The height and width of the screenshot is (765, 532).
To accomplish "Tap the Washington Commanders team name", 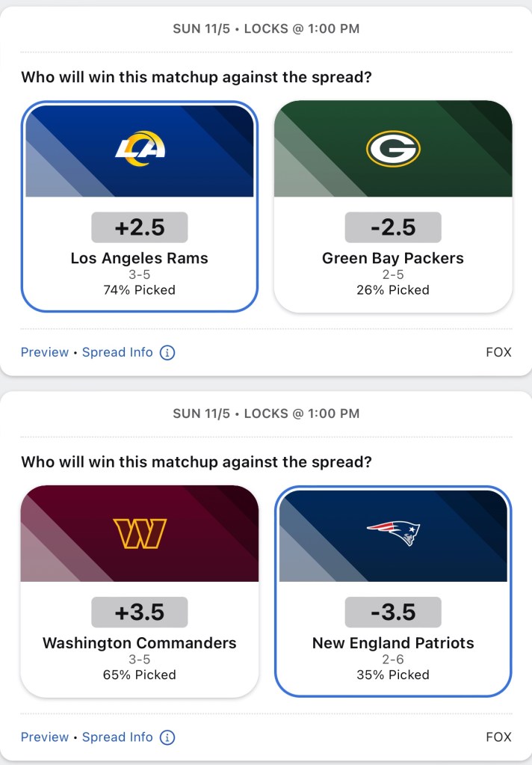I will pyautogui.click(x=140, y=643).
